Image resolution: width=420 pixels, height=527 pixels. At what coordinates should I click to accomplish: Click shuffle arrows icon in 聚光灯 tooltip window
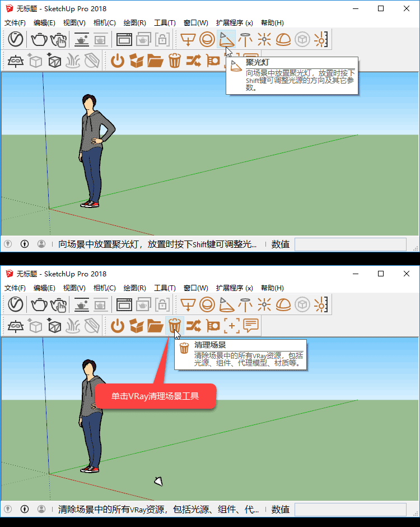tap(194, 61)
